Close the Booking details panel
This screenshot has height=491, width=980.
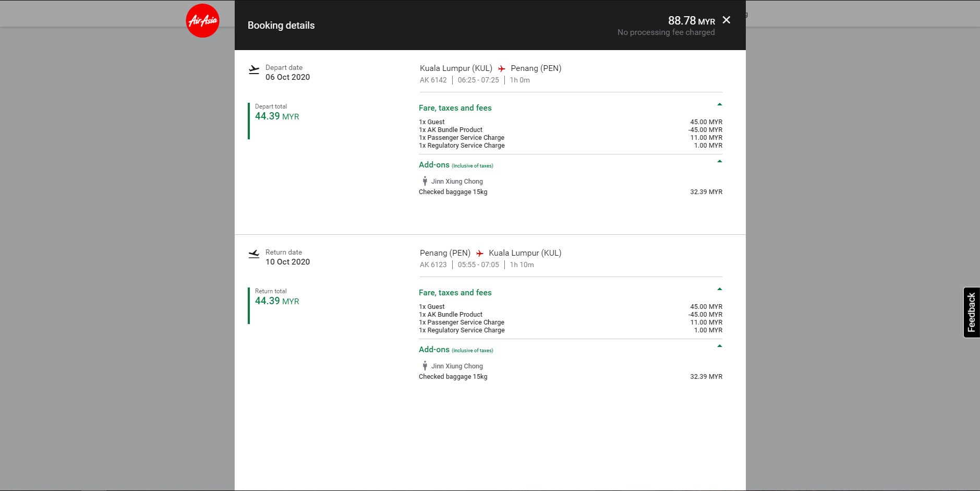[x=726, y=20]
